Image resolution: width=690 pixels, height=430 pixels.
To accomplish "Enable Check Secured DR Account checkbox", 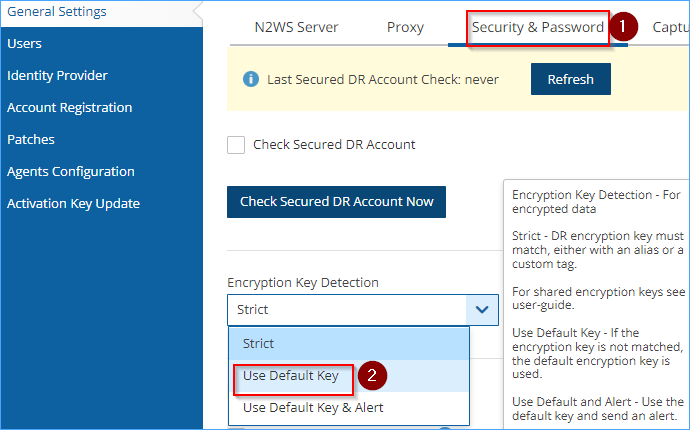I will pos(236,145).
